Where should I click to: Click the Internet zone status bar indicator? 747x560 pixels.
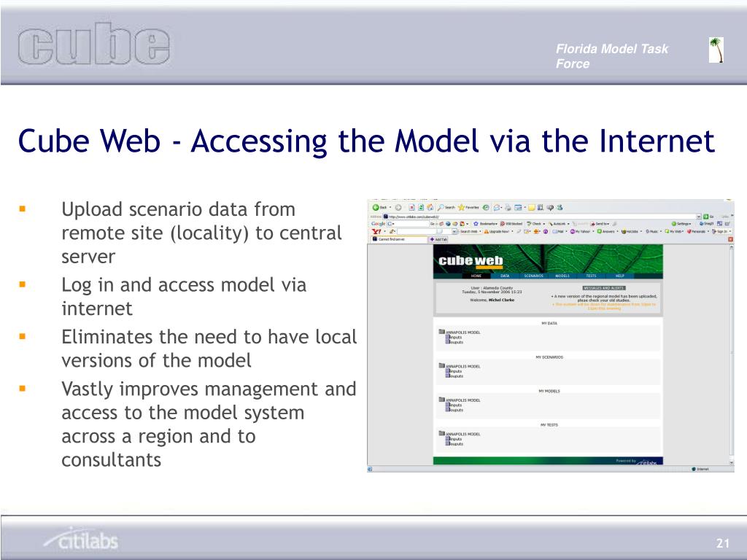pos(700,469)
